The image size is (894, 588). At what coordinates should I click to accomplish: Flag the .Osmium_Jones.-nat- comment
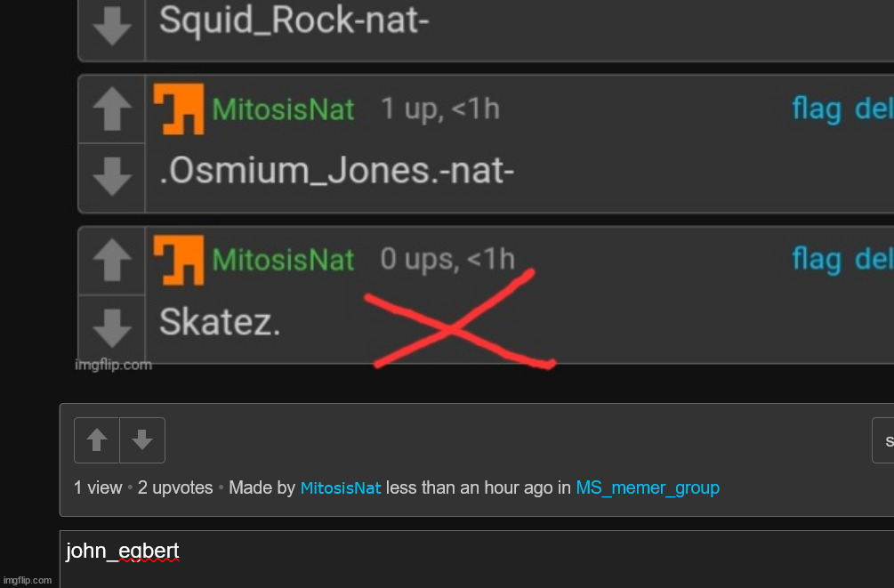(x=817, y=109)
